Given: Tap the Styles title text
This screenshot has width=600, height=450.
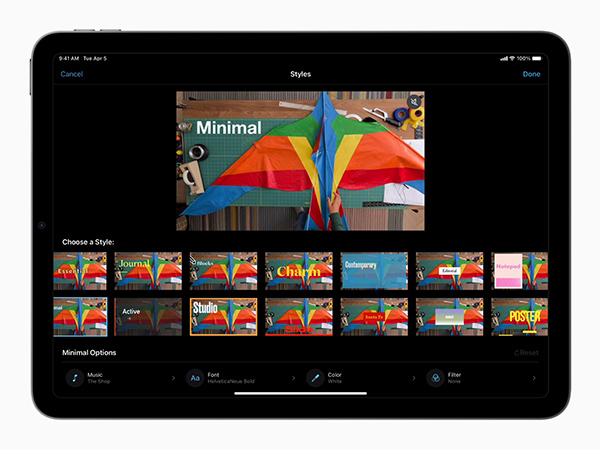Looking at the screenshot, I should click(x=300, y=74).
